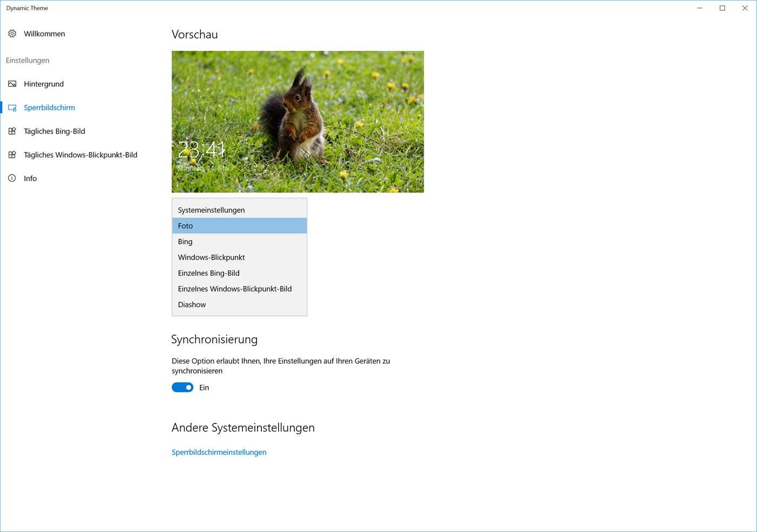Turn off the Synchronisierung toggle
This screenshot has width=757, height=532.
pos(182,387)
